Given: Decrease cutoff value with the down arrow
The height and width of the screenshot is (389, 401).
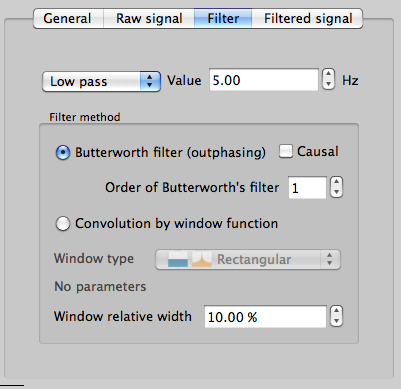Looking at the screenshot, I should coord(328,84).
